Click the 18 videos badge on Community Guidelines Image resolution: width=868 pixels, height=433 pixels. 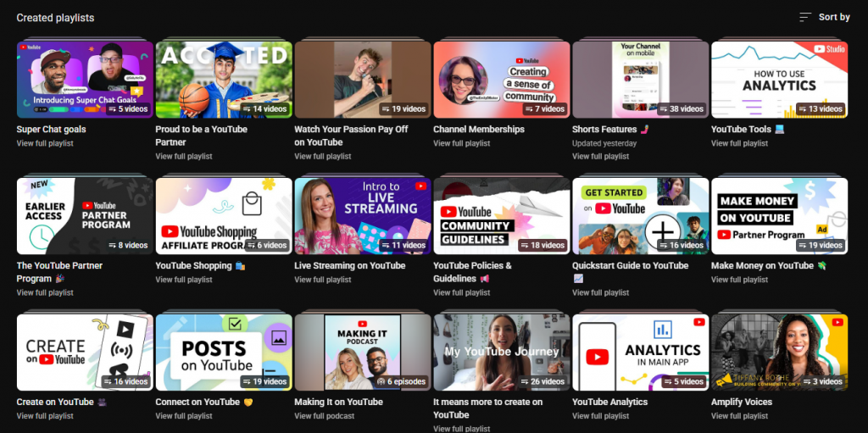click(x=542, y=245)
